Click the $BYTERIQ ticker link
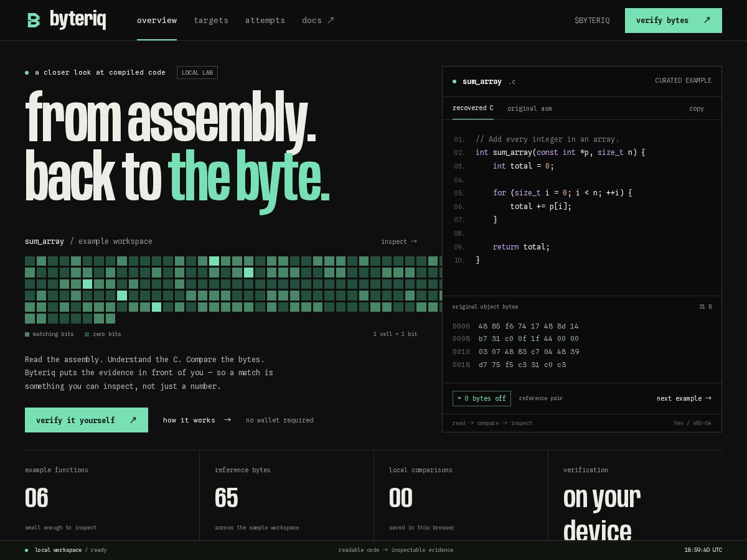This screenshot has height=560, width=747. point(592,21)
